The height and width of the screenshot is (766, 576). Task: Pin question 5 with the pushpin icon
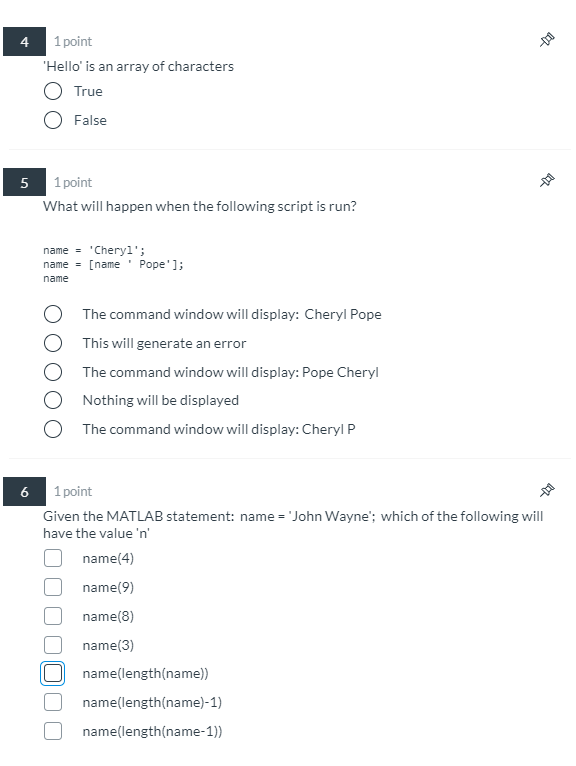point(547,180)
